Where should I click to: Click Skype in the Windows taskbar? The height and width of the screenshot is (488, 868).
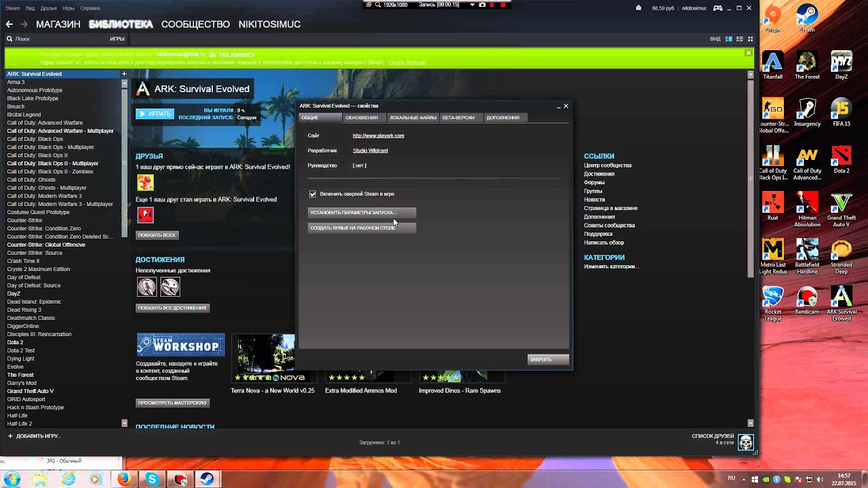click(152, 479)
